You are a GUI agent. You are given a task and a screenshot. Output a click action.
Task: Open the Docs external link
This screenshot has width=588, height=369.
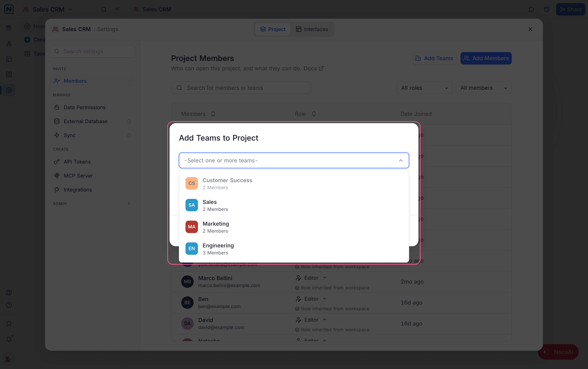click(313, 69)
